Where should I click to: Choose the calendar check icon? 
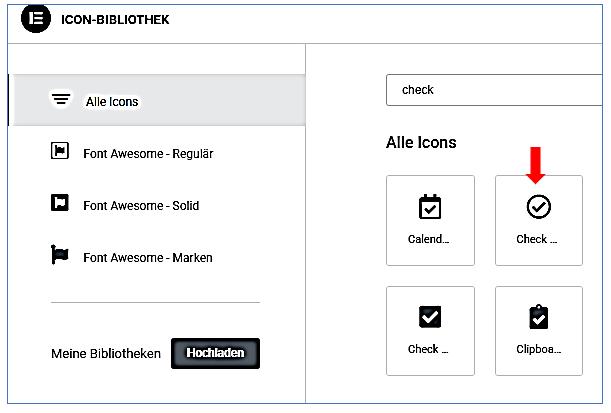(429, 207)
